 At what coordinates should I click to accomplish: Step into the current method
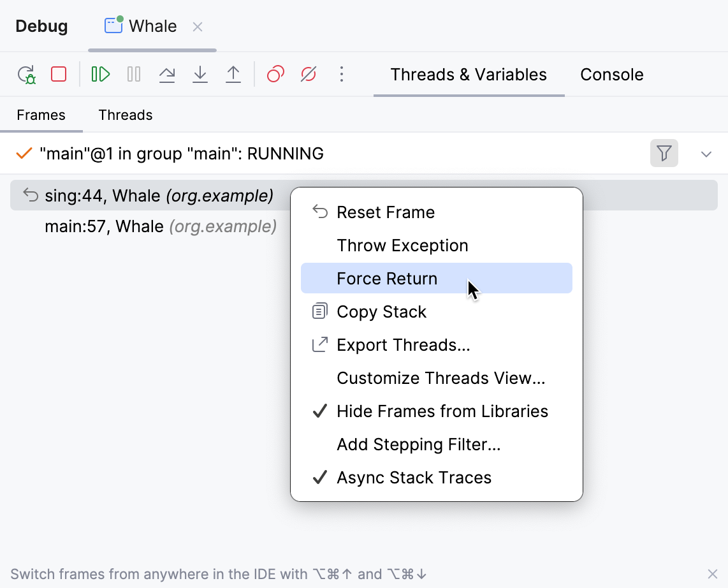[x=200, y=74]
